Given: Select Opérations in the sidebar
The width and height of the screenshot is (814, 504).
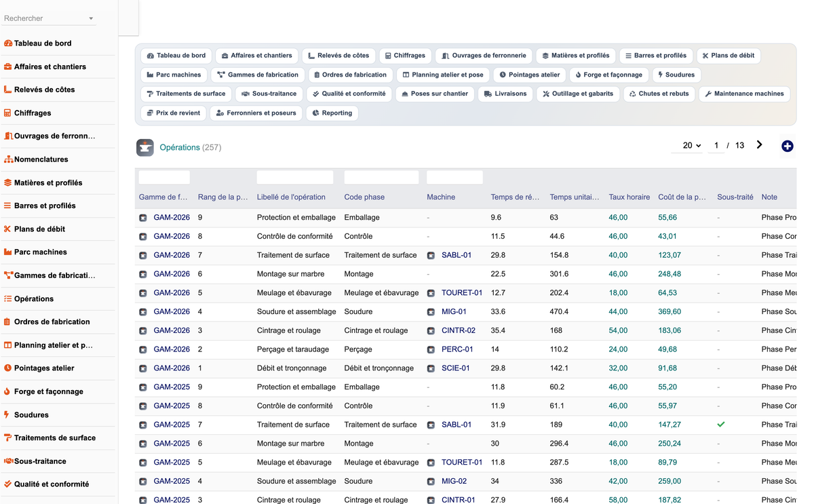Looking at the screenshot, I should (34, 298).
